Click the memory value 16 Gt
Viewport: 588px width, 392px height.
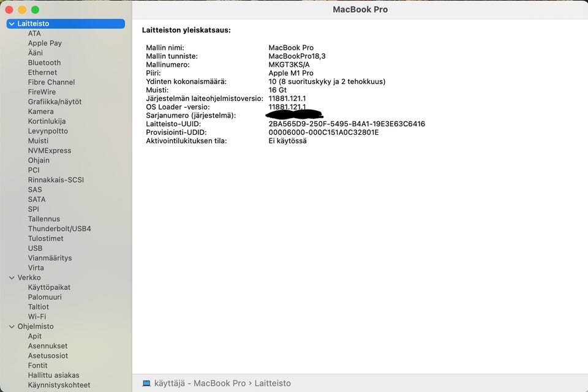[277, 90]
